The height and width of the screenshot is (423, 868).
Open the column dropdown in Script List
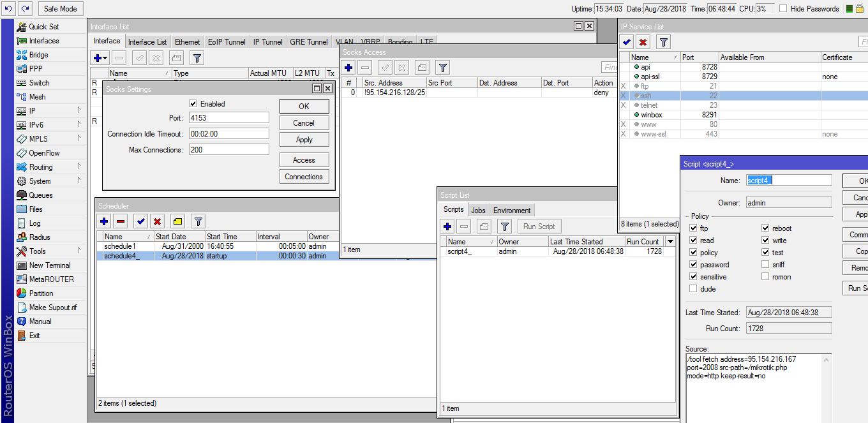coord(670,242)
